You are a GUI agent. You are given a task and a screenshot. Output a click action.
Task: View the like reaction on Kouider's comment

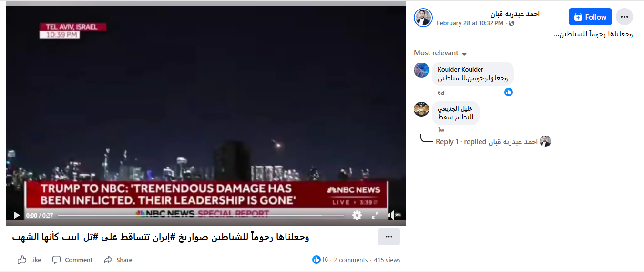pyautogui.click(x=509, y=92)
